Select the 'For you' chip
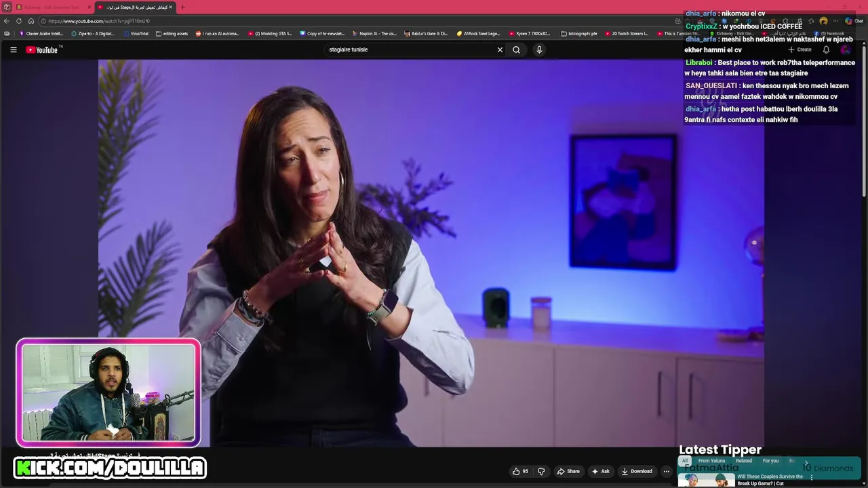 (x=770, y=461)
